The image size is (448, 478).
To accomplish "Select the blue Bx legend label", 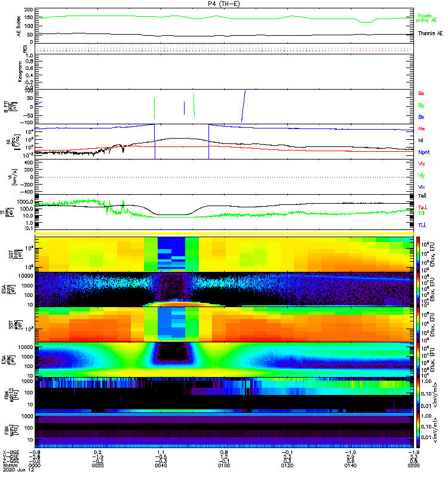I will (421, 117).
